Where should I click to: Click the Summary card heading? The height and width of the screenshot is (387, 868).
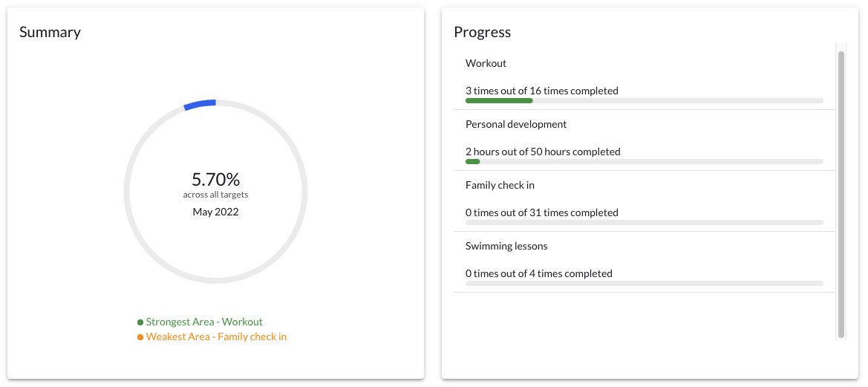point(50,32)
